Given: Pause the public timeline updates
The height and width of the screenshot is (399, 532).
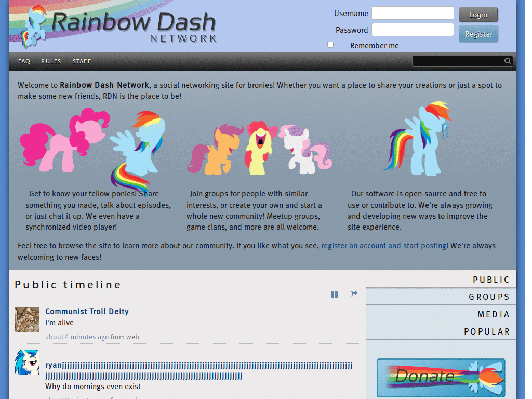Looking at the screenshot, I should pyautogui.click(x=335, y=295).
